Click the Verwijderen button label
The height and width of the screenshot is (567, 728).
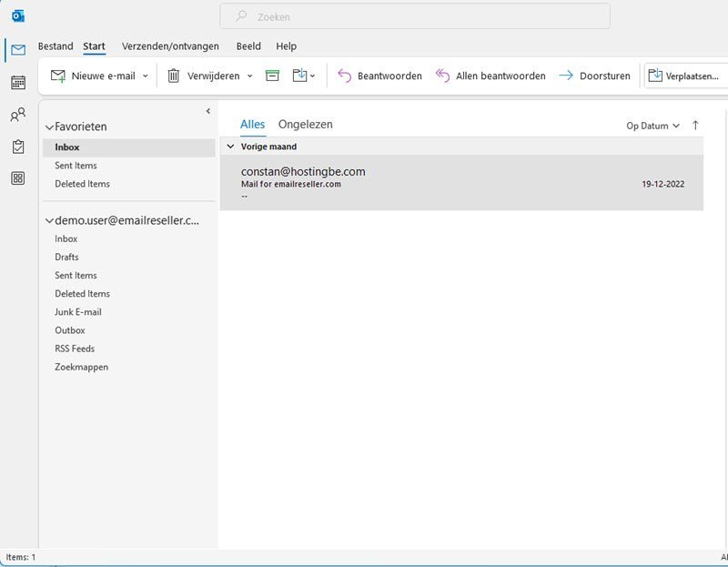pos(214,76)
